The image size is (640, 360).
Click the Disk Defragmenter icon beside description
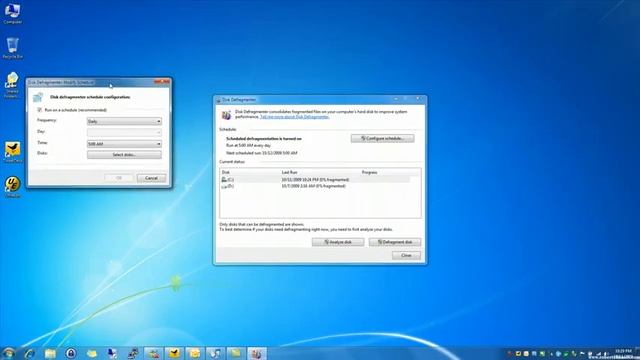tap(226, 115)
